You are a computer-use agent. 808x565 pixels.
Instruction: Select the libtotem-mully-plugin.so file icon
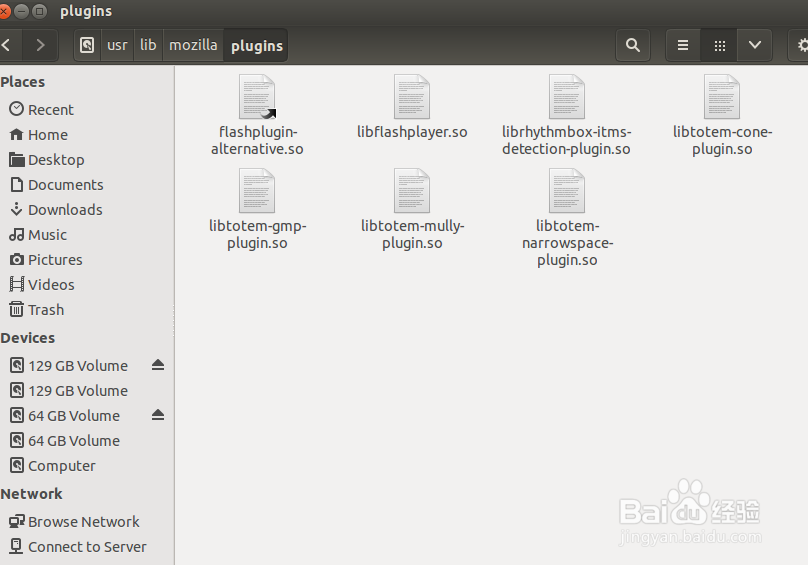(412, 191)
